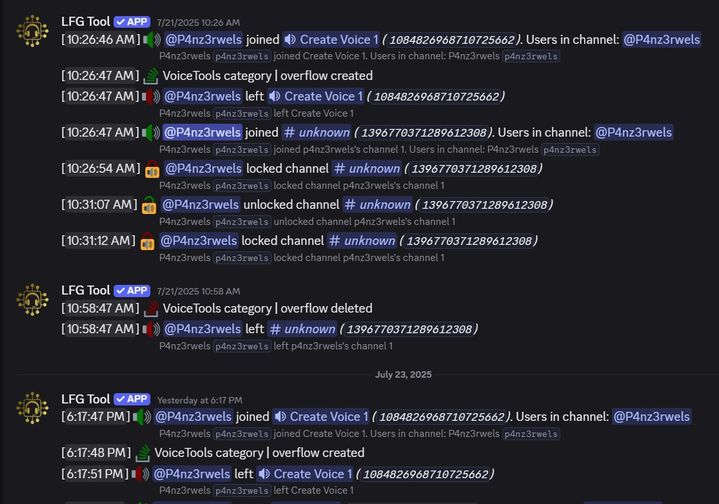Click red speaker left icon at 10:58:47 AM
The image size is (719, 504).
[x=151, y=329]
